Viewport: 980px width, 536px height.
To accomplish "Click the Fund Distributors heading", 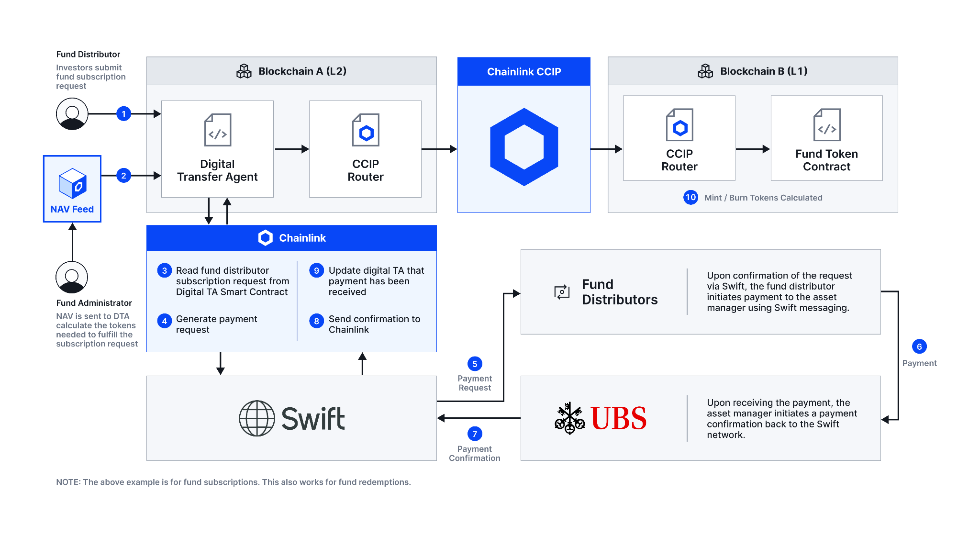I will click(620, 292).
